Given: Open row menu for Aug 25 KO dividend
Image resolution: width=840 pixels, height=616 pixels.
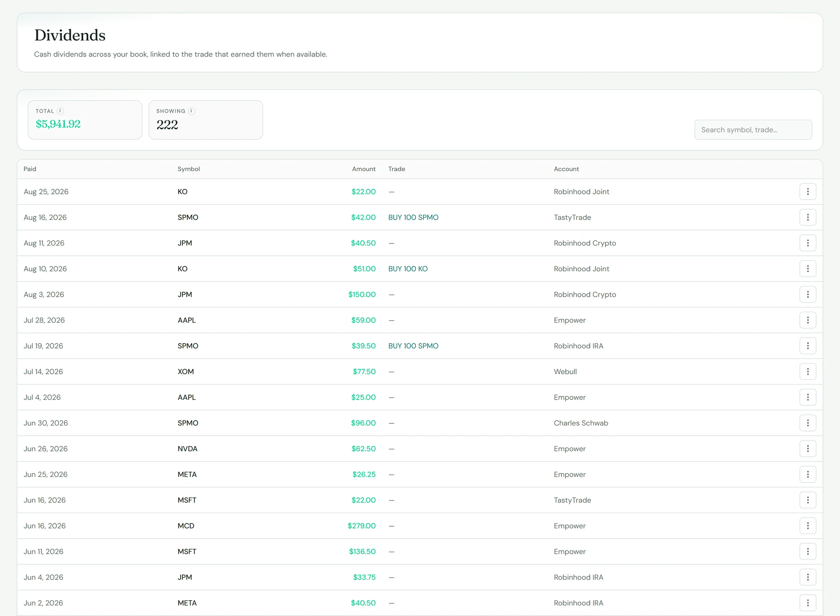Looking at the screenshot, I should tap(808, 191).
